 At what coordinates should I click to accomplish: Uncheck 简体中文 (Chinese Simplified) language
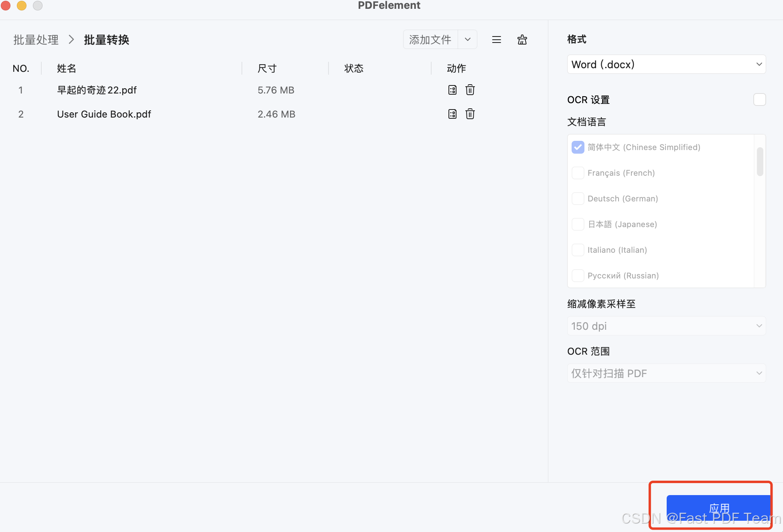[578, 147]
